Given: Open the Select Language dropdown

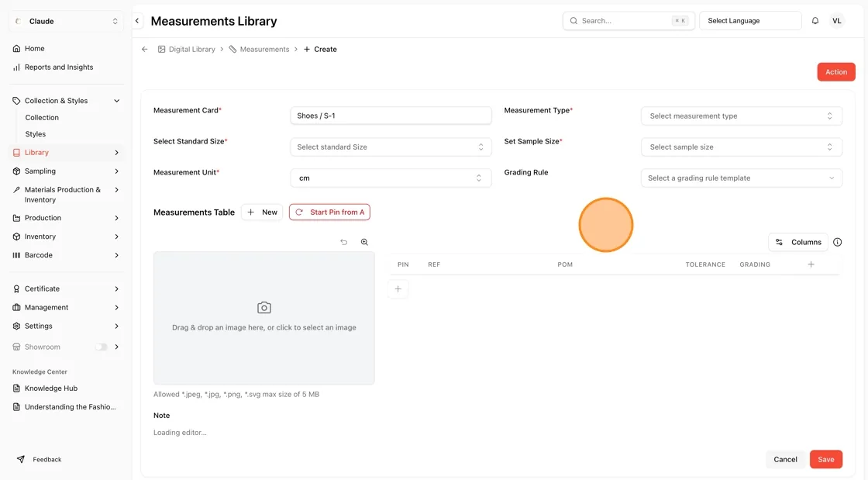Looking at the screenshot, I should click(x=750, y=21).
